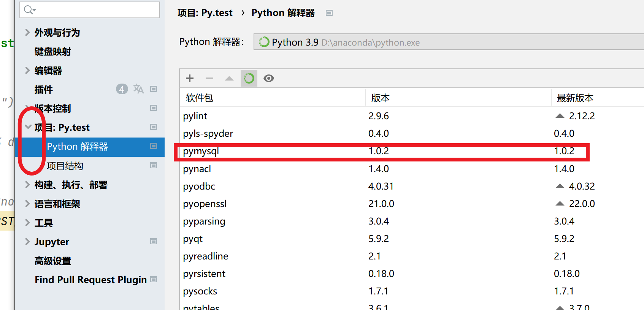644x310 pixels.
Task: Click upgrade arrow next to pylint 2.12.2
Action: pos(560,116)
